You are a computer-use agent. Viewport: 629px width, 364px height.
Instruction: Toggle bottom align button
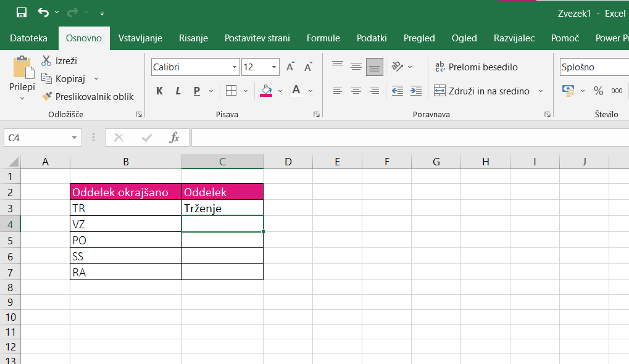[x=374, y=67]
